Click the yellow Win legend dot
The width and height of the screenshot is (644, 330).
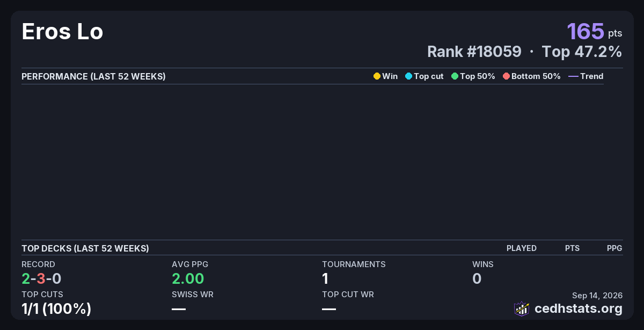(x=377, y=76)
